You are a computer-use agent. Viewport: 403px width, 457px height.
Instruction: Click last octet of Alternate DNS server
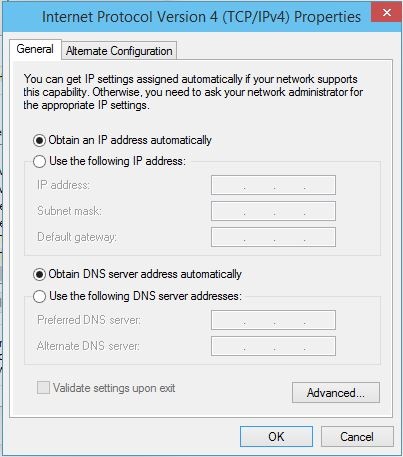(x=319, y=346)
